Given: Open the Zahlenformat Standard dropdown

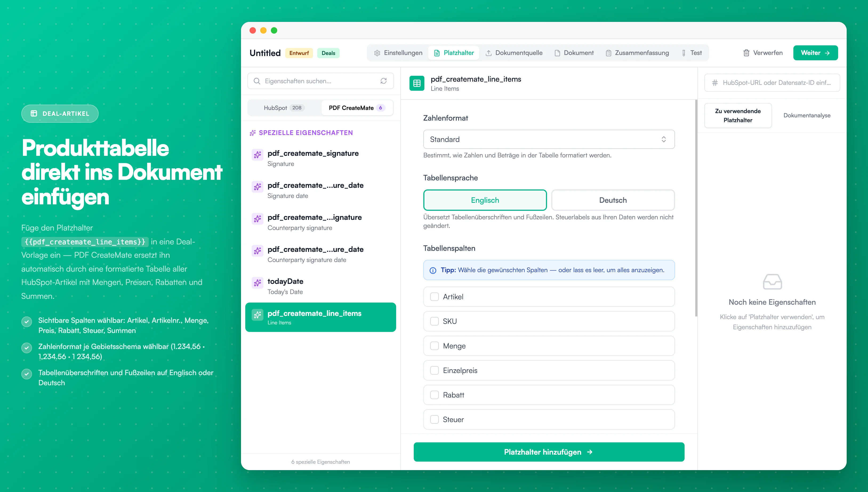Looking at the screenshot, I should 549,139.
